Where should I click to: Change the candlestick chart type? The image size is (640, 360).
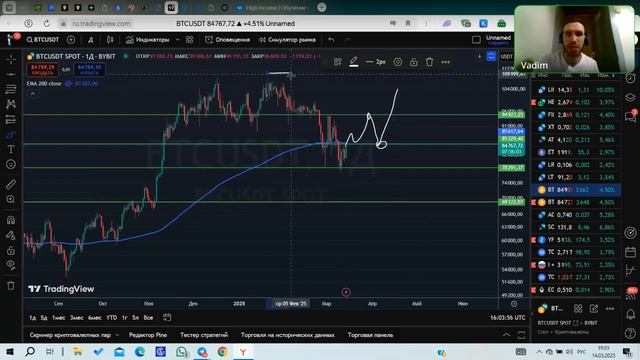click(110, 40)
